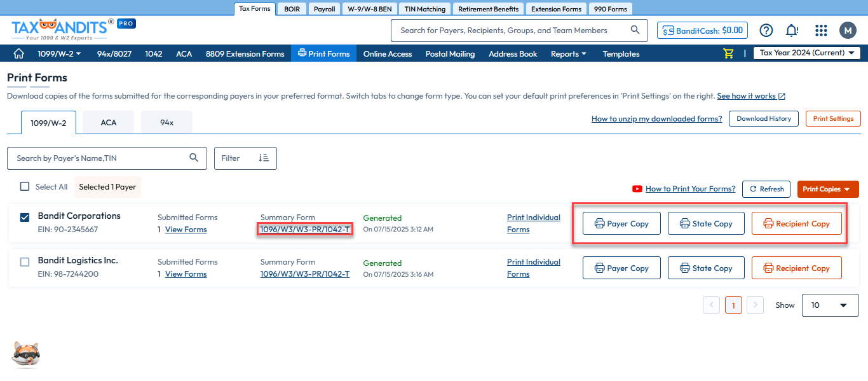Switch to the ACA print forms tab
The height and width of the screenshot is (381, 868).
[x=109, y=122]
